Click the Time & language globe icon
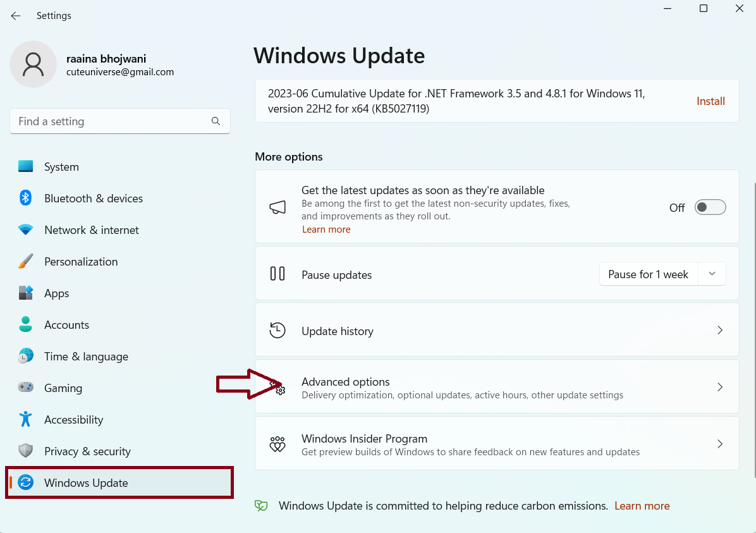This screenshot has width=756, height=533. pyautogui.click(x=25, y=356)
